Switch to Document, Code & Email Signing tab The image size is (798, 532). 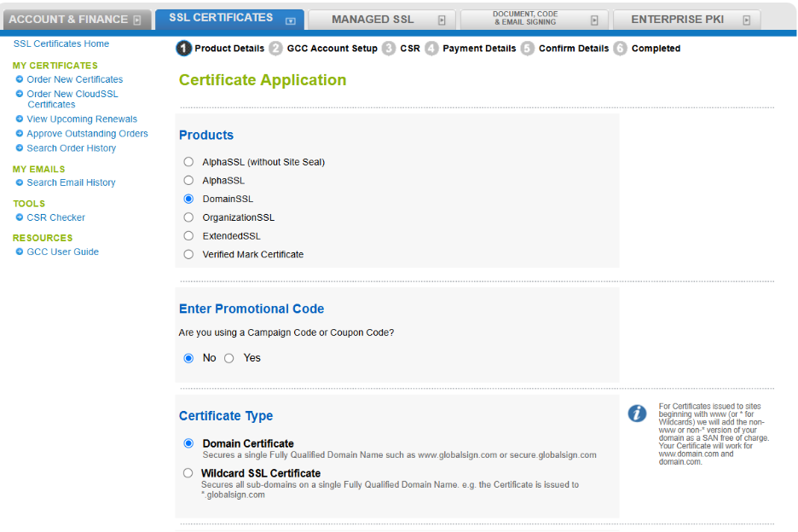pyautogui.click(x=525, y=19)
